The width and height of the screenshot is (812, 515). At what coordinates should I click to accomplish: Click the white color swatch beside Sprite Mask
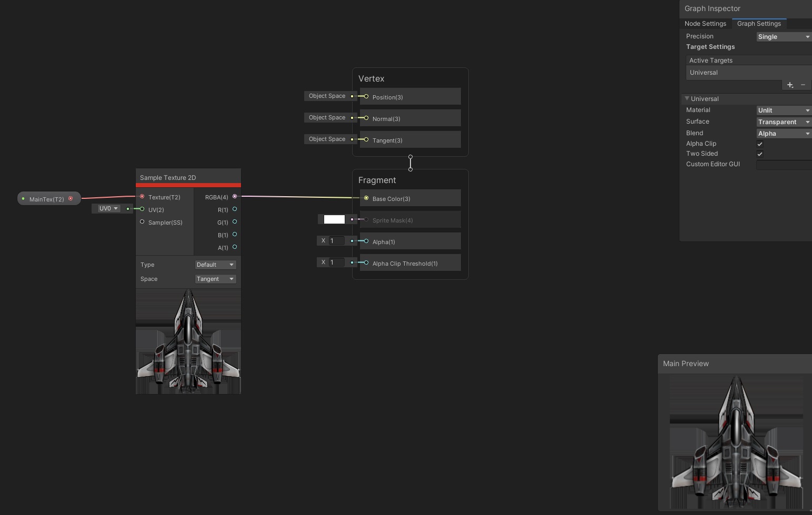[333, 219]
